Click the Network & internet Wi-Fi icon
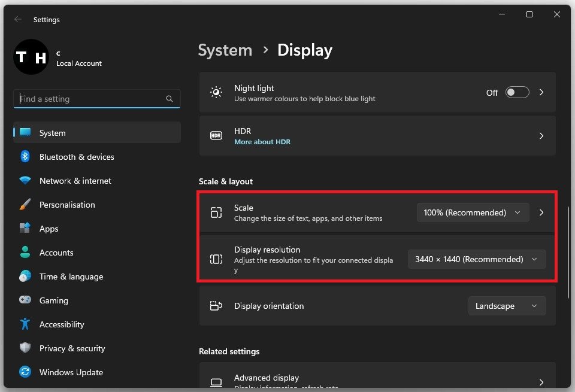The width and height of the screenshot is (575, 392). [25, 181]
